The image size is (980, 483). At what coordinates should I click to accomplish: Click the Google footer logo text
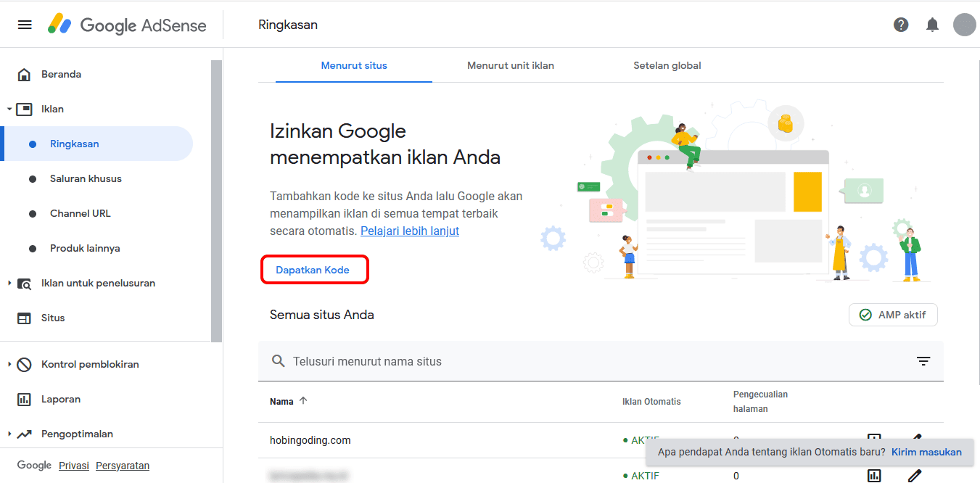34,466
